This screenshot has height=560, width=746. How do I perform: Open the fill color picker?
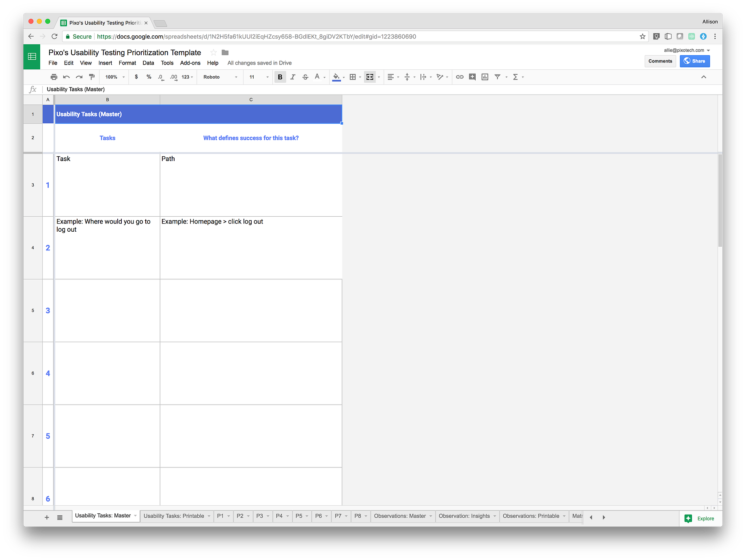point(336,77)
